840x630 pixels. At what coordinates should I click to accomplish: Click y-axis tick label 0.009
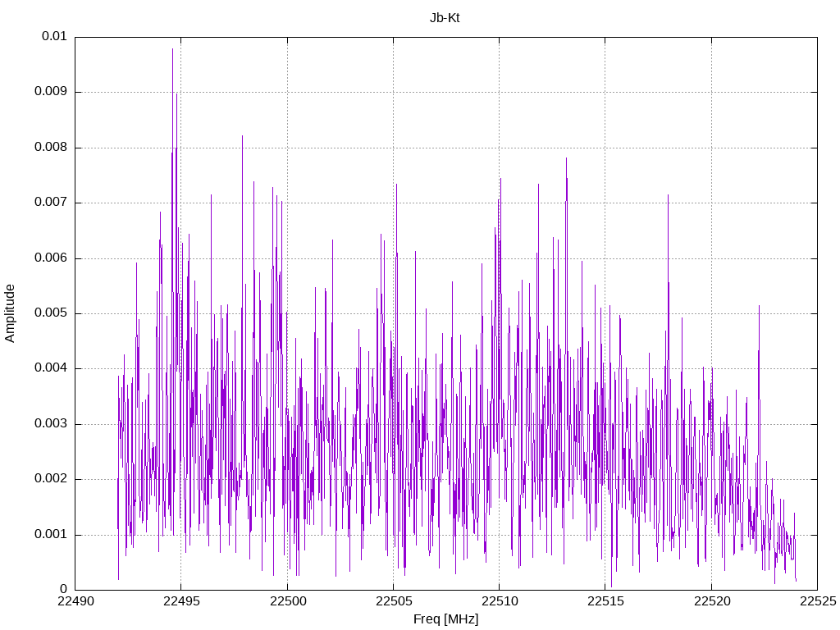51,92
